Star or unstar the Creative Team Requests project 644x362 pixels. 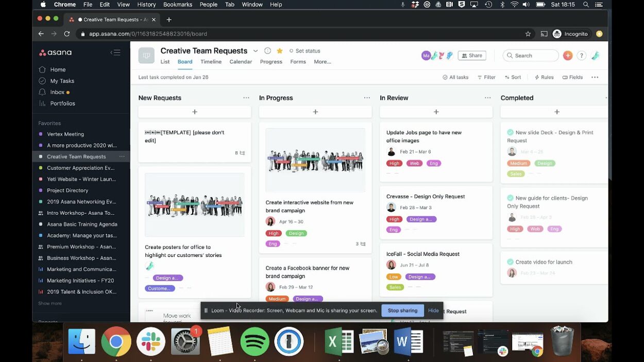pyautogui.click(x=279, y=50)
